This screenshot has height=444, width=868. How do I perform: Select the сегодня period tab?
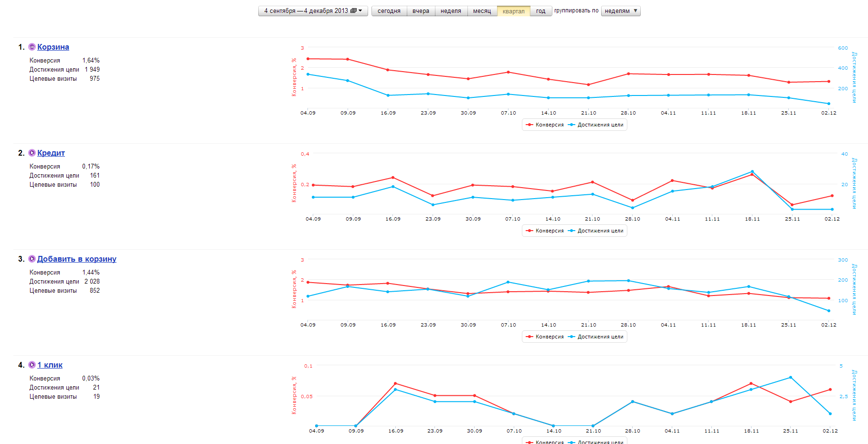[x=389, y=11]
